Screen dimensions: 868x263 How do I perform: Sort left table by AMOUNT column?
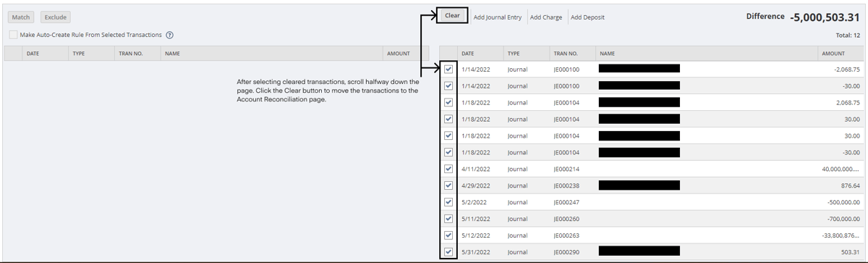click(407, 54)
